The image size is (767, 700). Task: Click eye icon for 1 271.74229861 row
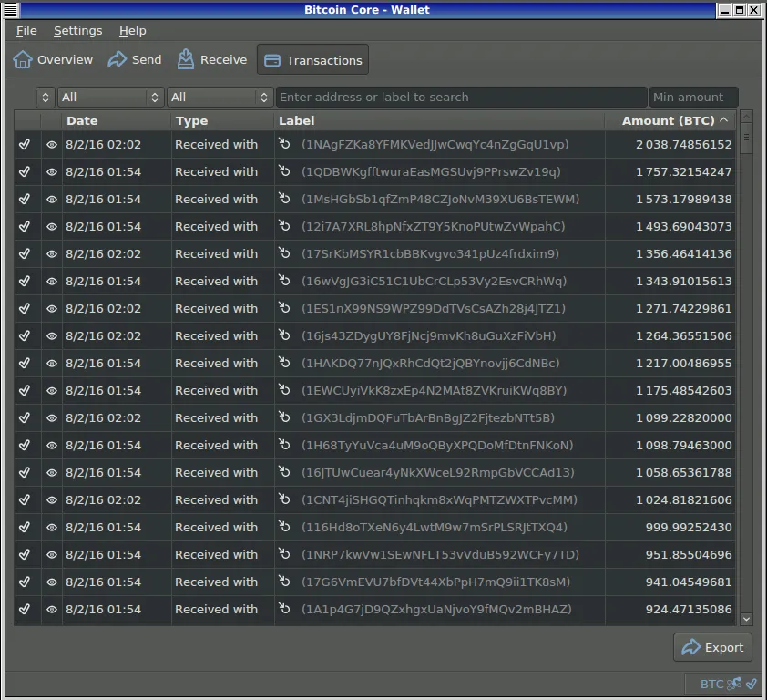(x=51, y=309)
